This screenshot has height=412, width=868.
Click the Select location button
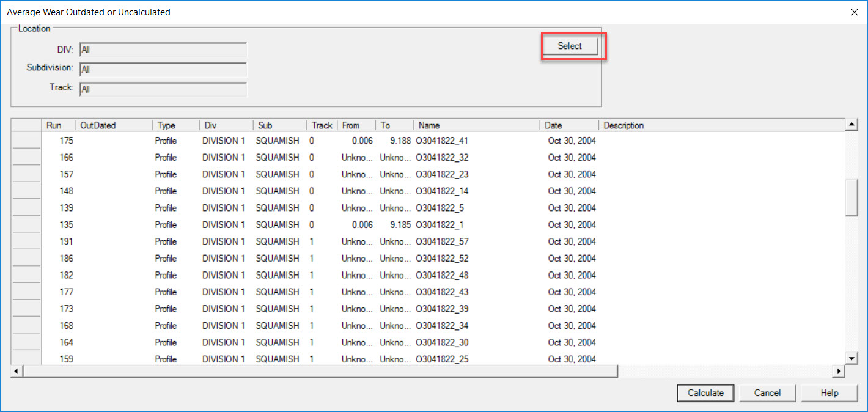570,46
